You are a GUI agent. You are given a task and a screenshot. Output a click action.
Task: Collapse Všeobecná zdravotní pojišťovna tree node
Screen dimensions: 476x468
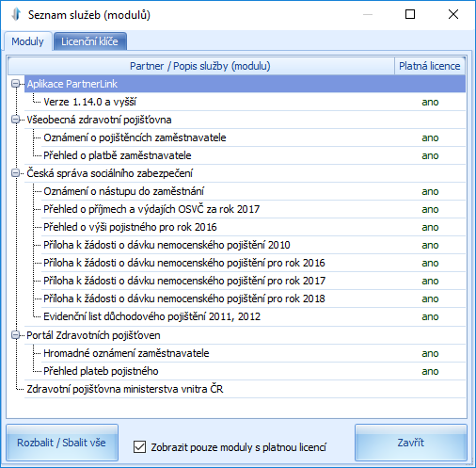(15, 120)
